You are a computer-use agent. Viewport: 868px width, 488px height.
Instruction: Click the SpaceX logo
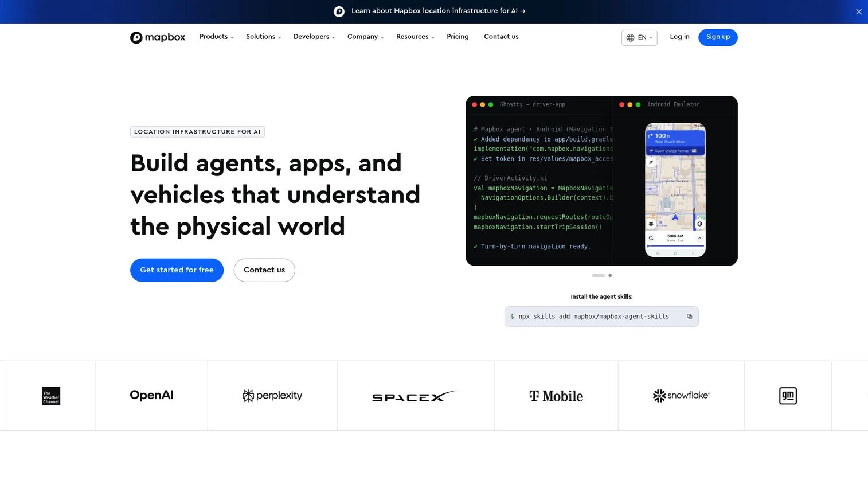pos(415,396)
